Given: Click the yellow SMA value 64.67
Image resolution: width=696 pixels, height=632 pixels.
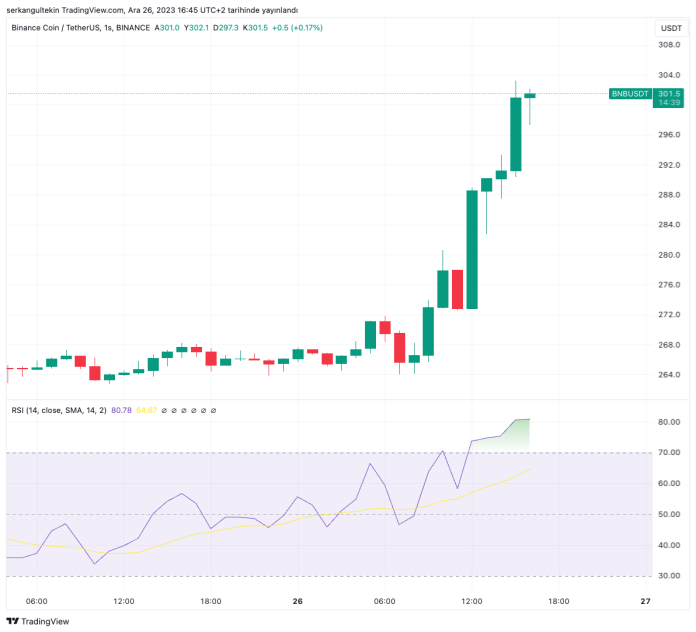Looking at the screenshot, I should 147,410.
